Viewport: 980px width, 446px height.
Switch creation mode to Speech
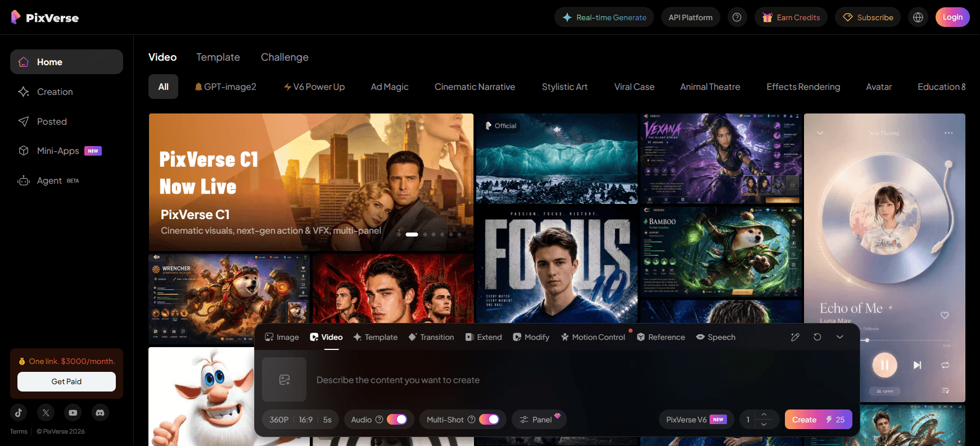[716, 337]
